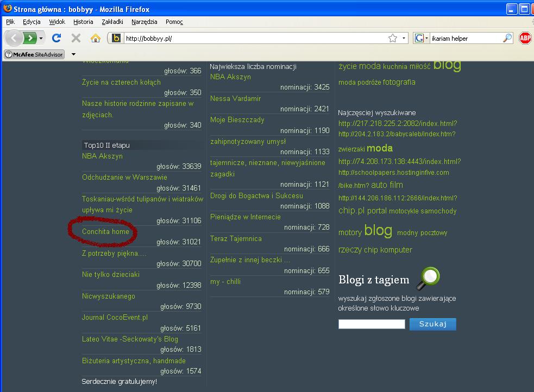
Task: Click the fotografia tag
Action: click(x=399, y=82)
